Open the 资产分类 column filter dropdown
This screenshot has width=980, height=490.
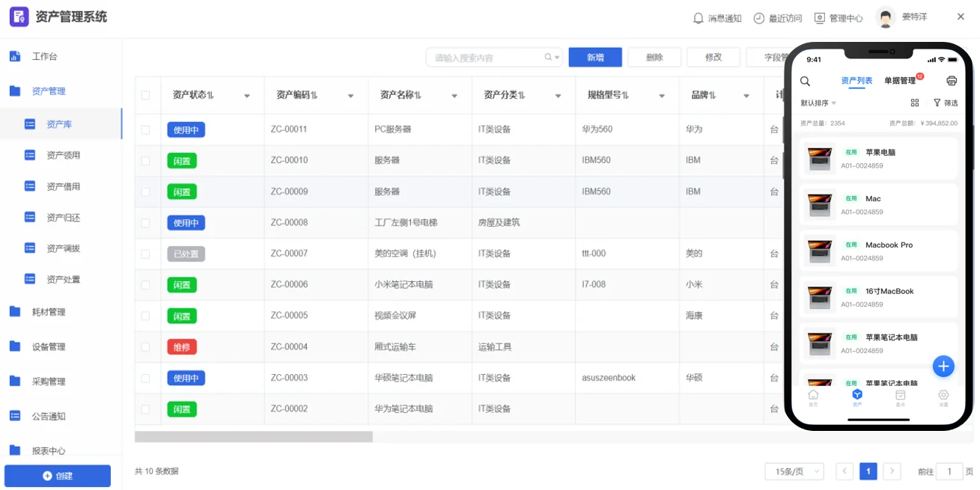tap(558, 96)
